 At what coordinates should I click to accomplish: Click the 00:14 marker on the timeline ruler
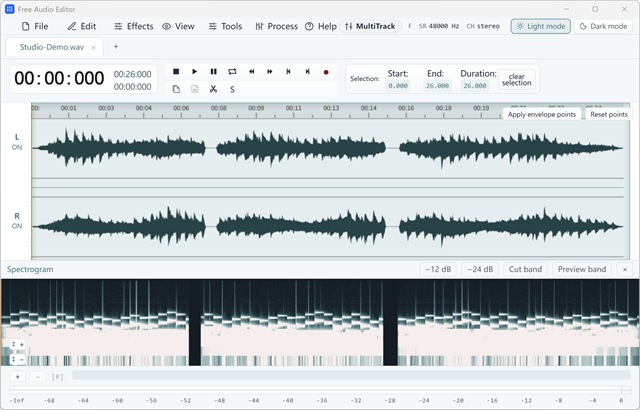(369, 109)
